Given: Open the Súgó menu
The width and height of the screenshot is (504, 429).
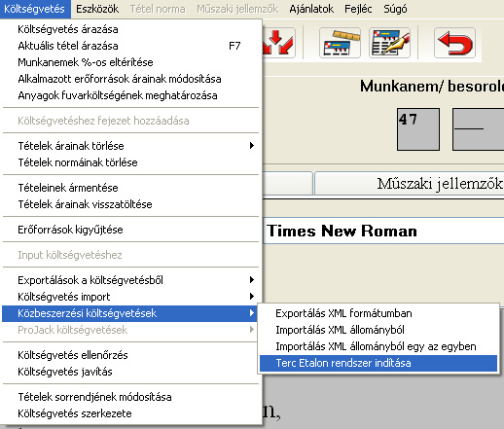Looking at the screenshot, I should 395,9.
